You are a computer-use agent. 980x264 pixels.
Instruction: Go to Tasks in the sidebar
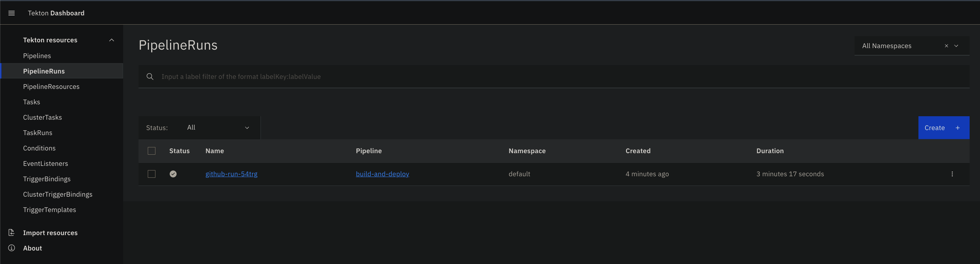click(32, 102)
